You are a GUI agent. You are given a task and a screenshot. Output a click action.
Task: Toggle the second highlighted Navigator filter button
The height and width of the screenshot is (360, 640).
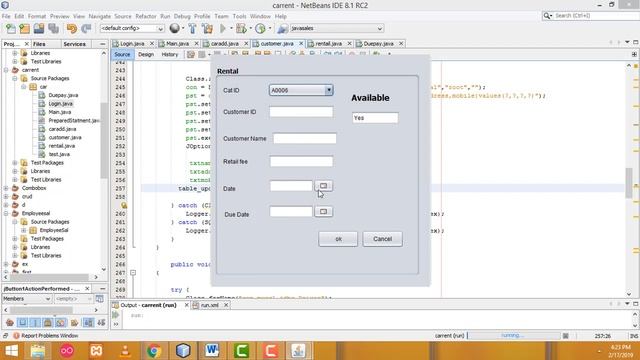click(35, 322)
